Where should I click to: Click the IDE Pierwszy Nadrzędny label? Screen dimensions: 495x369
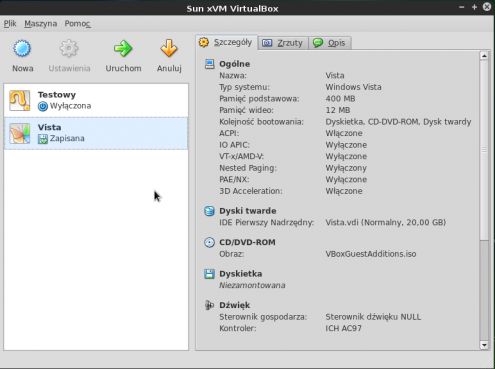click(266, 222)
